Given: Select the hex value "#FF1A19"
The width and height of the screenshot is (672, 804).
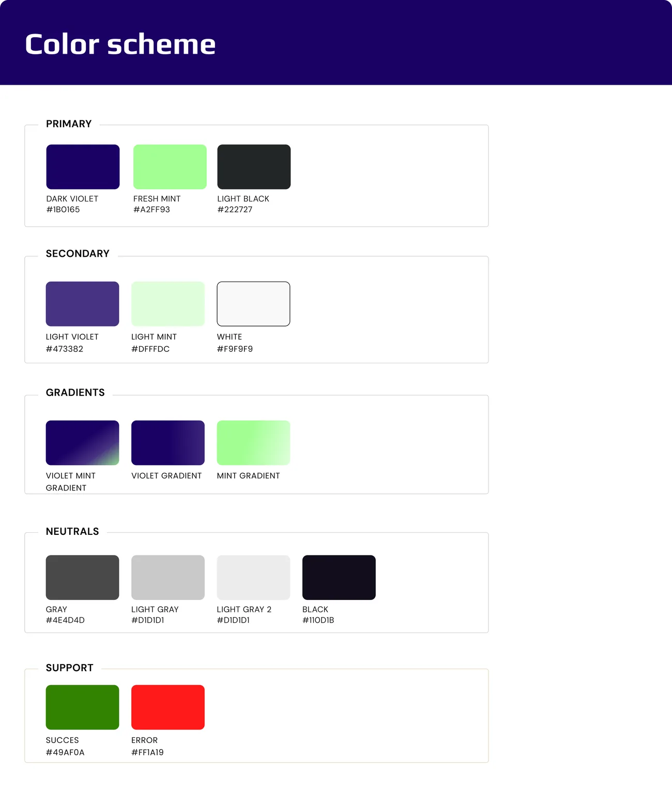Looking at the screenshot, I should [x=147, y=753].
